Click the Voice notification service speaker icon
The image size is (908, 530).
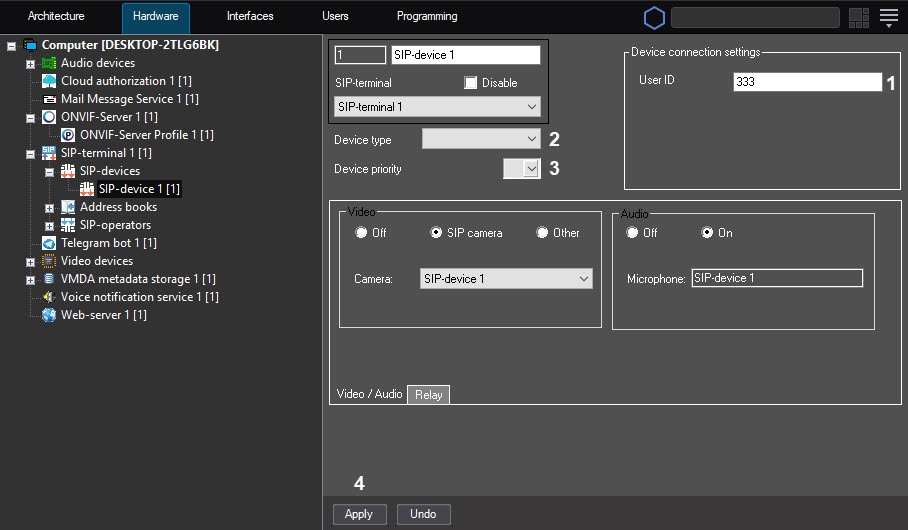pos(49,297)
